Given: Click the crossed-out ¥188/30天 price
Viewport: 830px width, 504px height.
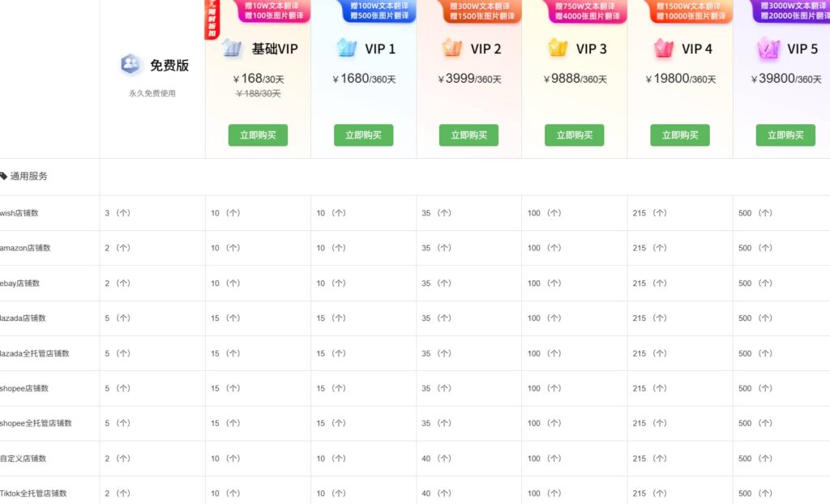Looking at the screenshot, I should 258,94.
